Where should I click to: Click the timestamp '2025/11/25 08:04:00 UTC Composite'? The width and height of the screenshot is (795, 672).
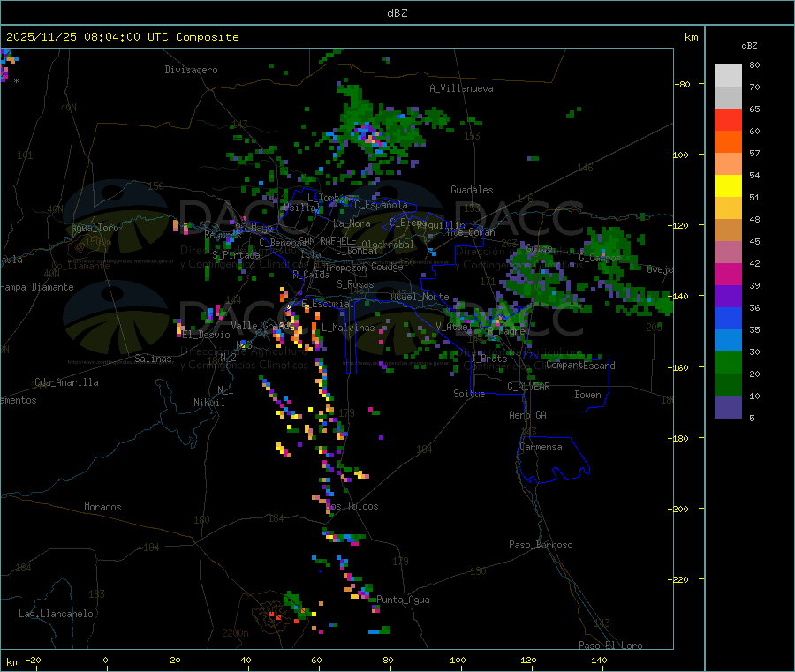point(122,37)
